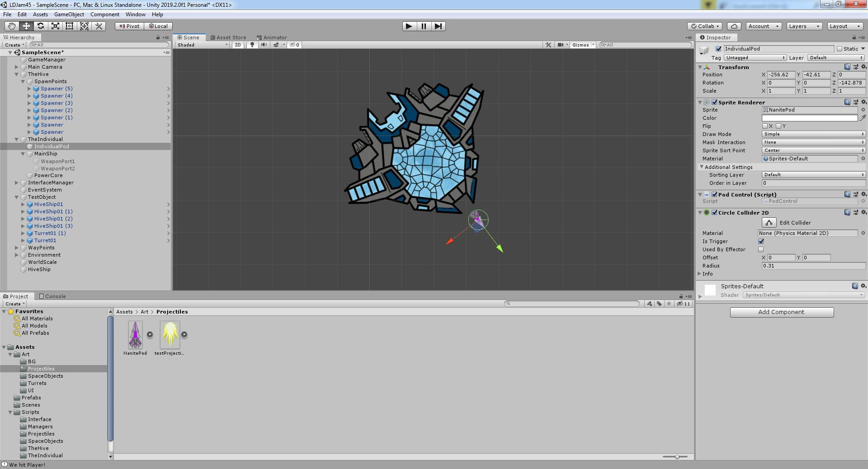Click the Add Component button
This screenshot has height=469, width=868.
[x=782, y=312]
